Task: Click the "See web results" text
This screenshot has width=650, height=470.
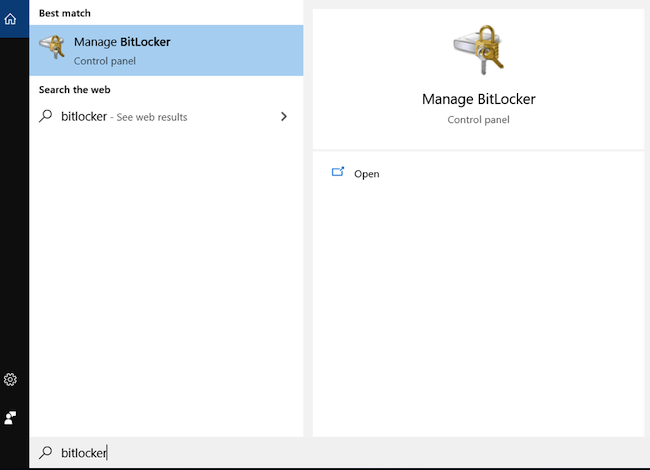Action: pyautogui.click(x=152, y=117)
